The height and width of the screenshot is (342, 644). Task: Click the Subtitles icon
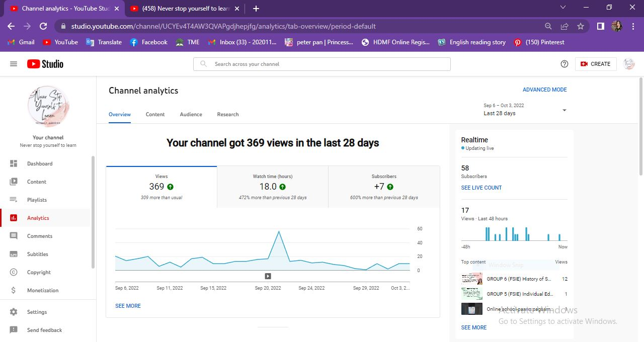[14, 254]
